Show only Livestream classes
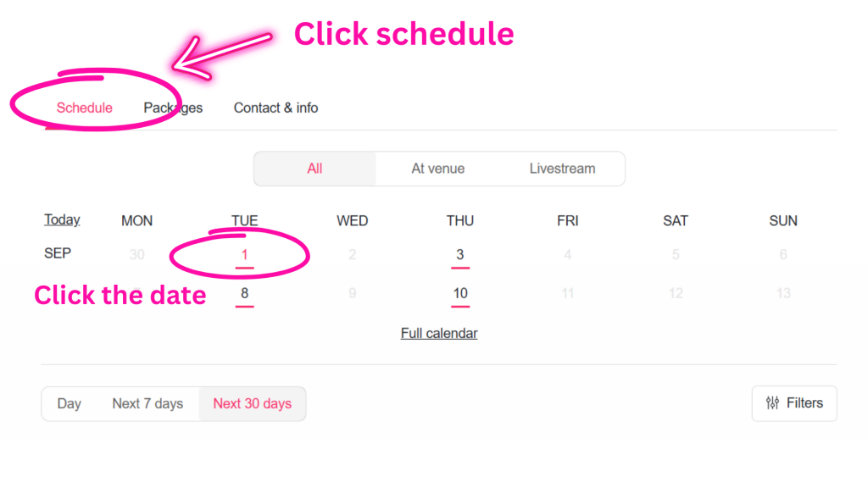The height and width of the screenshot is (488, 868). click(562, 169)
